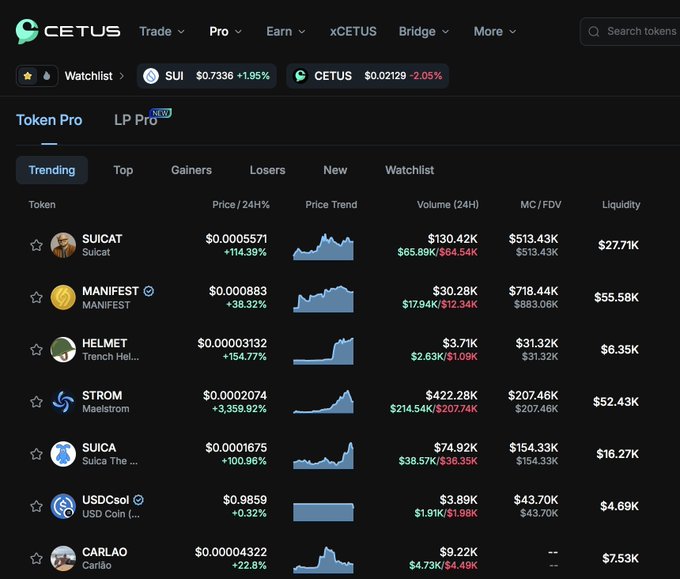Viewport: 680px width, 579px height.
Task: Open the MANIFEST price trend chart
Action: coord(324,298)
